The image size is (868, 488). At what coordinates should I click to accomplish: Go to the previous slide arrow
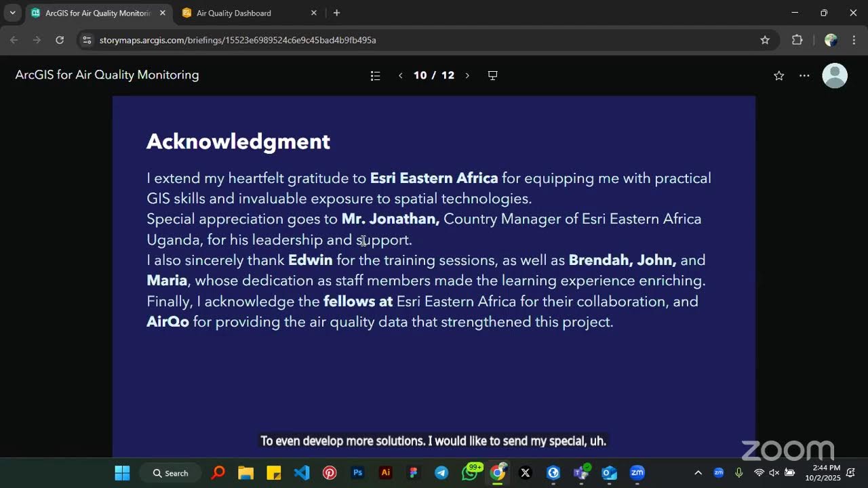click(400, 75)
